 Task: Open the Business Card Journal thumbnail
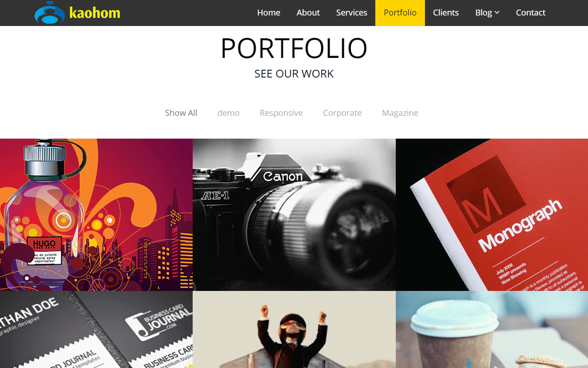pos(96,330)
